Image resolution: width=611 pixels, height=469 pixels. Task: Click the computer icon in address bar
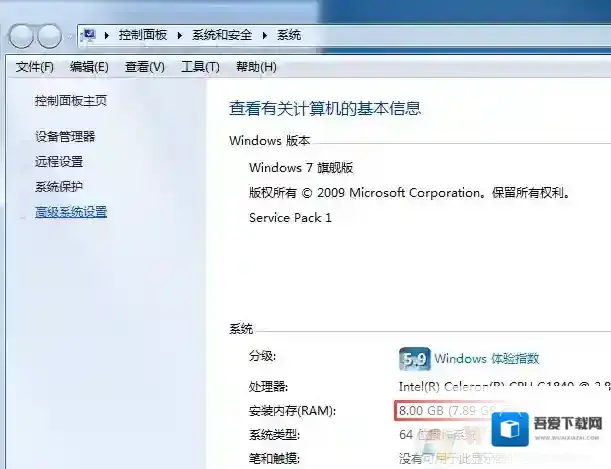pos(89,35)
